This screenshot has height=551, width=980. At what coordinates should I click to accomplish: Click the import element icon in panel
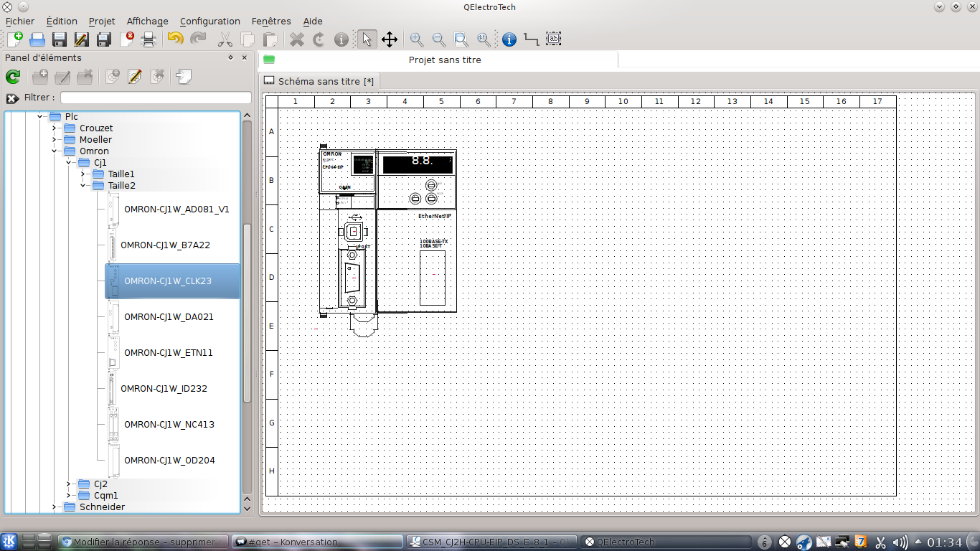(184, 77)
